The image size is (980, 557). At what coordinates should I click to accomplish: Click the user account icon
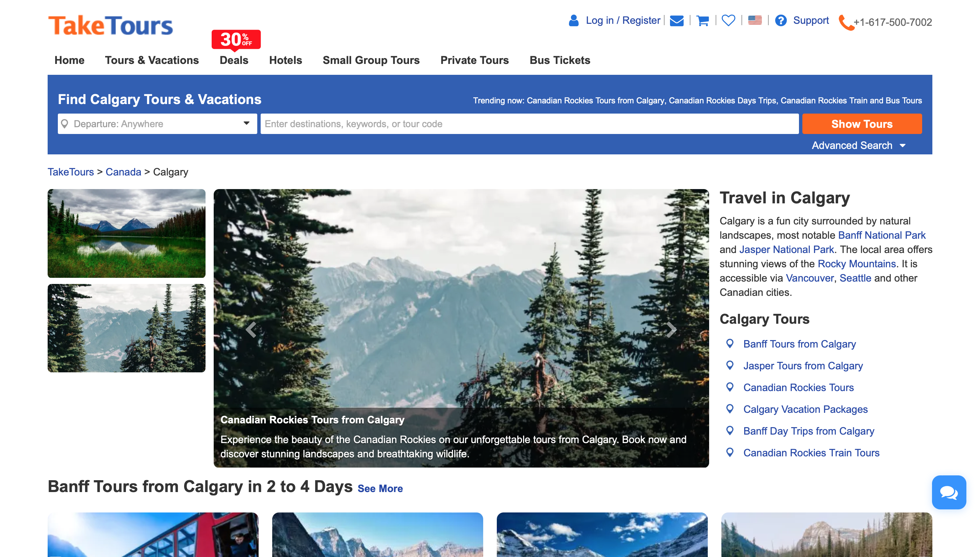573,20
